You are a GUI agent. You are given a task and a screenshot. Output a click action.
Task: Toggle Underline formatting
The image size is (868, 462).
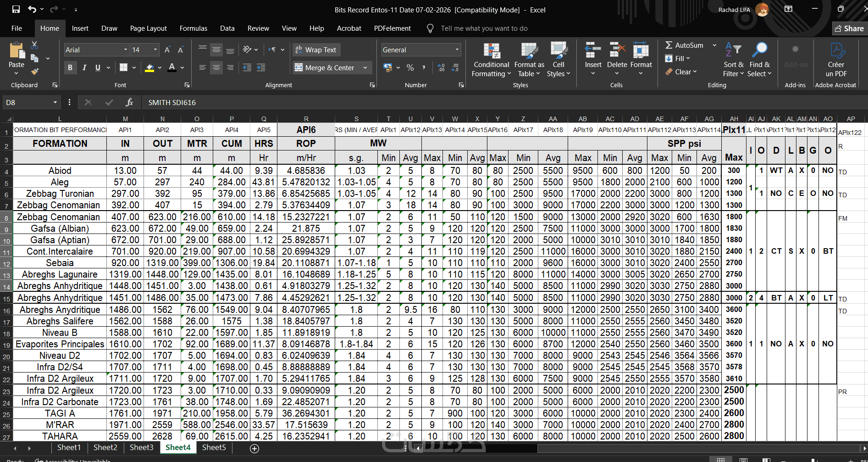(x=98, y=67)
